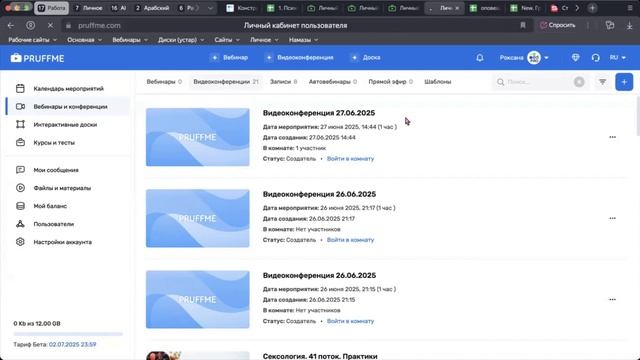Screen dimensions: 640x360
Task: Switch to the Вебинары tab
Action: (164, 82)
